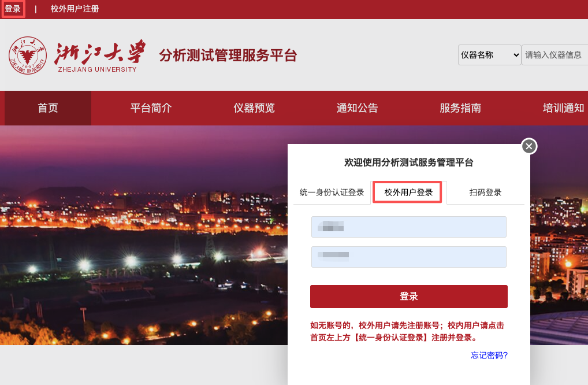Switch to 扫码登录 tab

pos(486,192)
